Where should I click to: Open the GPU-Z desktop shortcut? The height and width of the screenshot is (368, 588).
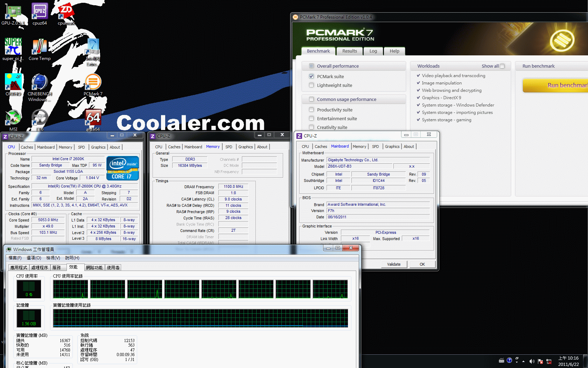(13, 14)
